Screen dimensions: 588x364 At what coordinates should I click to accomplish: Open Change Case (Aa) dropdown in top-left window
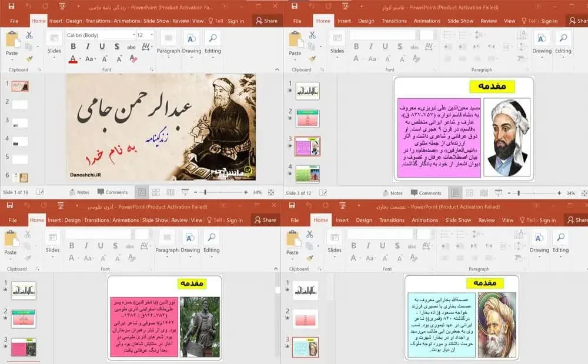click(x=91, y=59)
